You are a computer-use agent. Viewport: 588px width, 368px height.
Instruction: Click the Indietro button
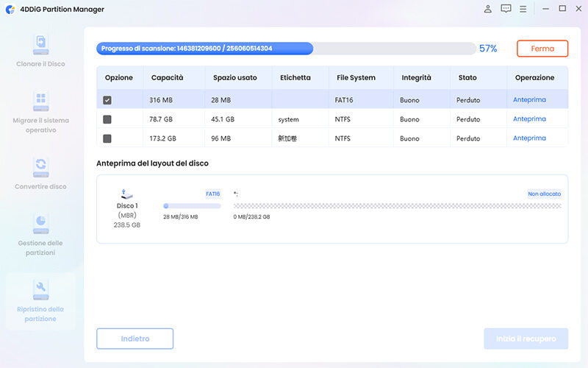(x=135, y=339)
